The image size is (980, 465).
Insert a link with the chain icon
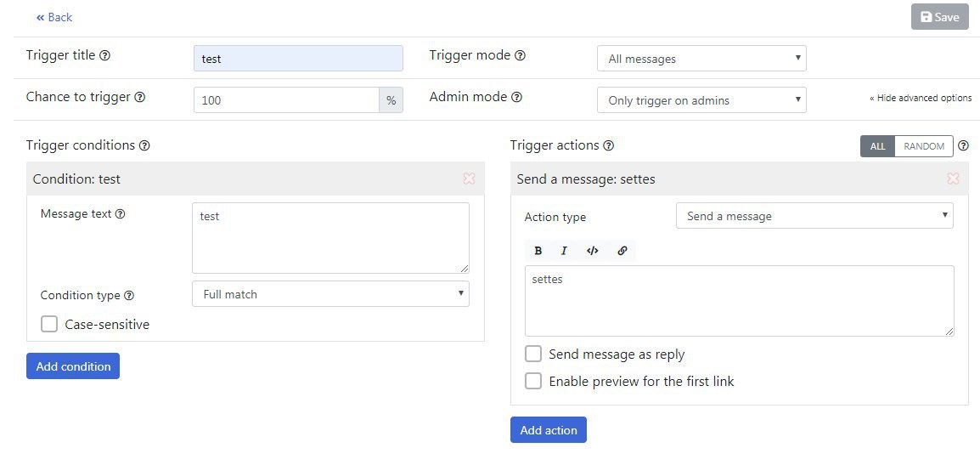622,251
